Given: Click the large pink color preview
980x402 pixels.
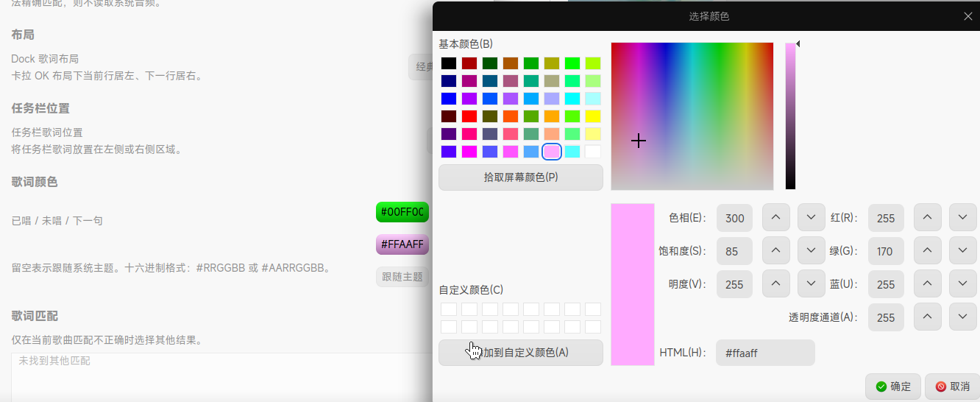Looking at the screenshot, I should (633, 284).
